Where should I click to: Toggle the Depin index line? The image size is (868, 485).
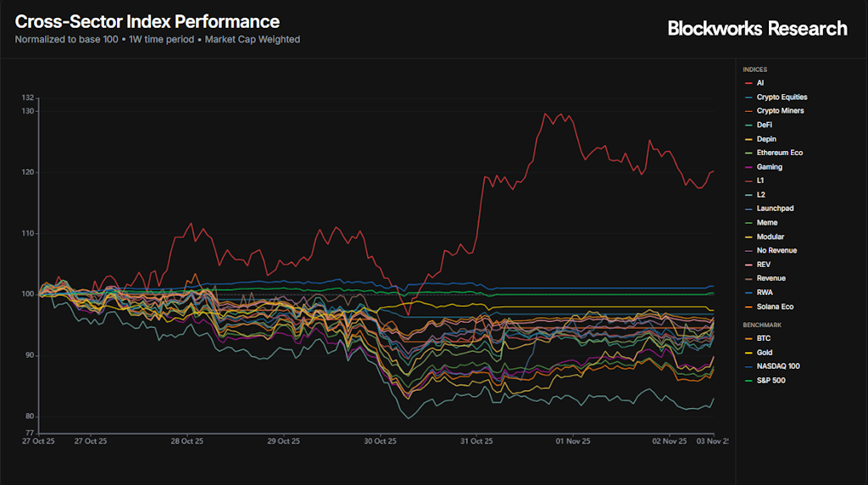765,139
